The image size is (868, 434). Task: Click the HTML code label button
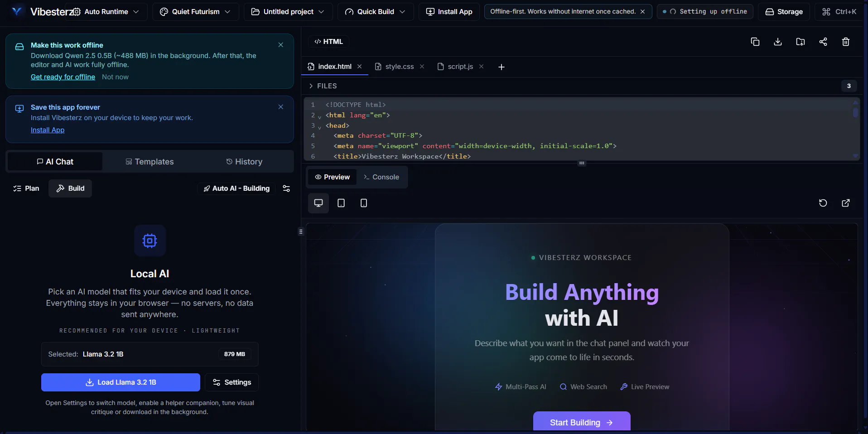point(329,42)
